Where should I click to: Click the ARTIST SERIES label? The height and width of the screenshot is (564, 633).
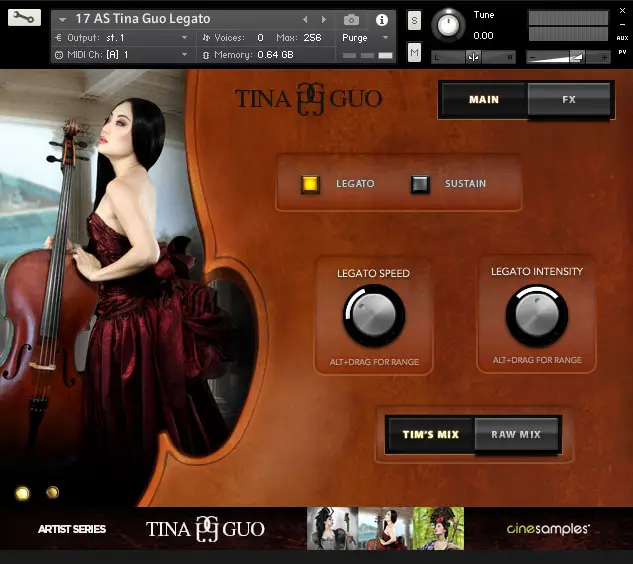[x=72, y=529]
